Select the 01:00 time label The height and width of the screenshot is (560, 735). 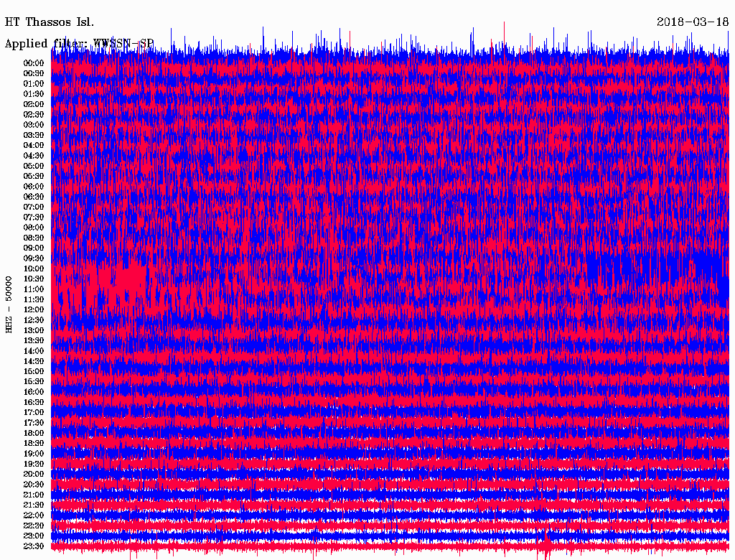[x=34, y=83]
